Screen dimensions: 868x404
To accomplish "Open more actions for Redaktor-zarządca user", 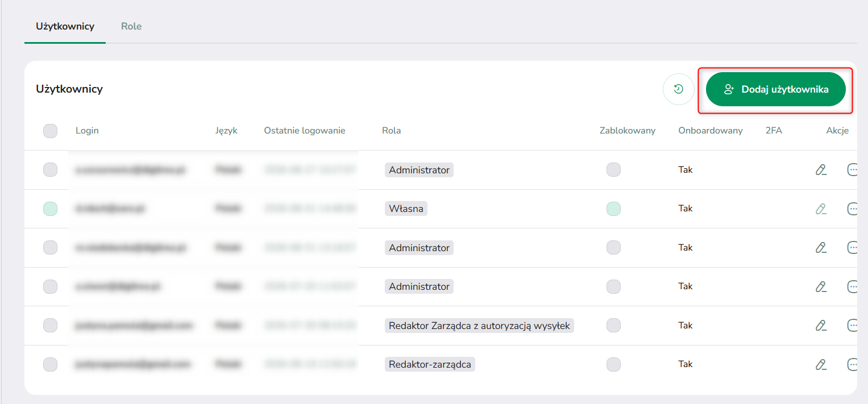I will coord(852,364).
